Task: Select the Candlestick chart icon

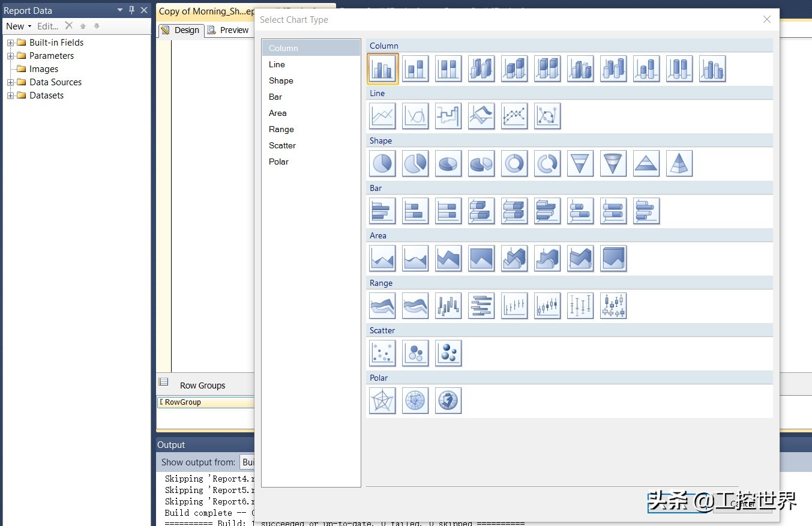Action: coord(547,306)
